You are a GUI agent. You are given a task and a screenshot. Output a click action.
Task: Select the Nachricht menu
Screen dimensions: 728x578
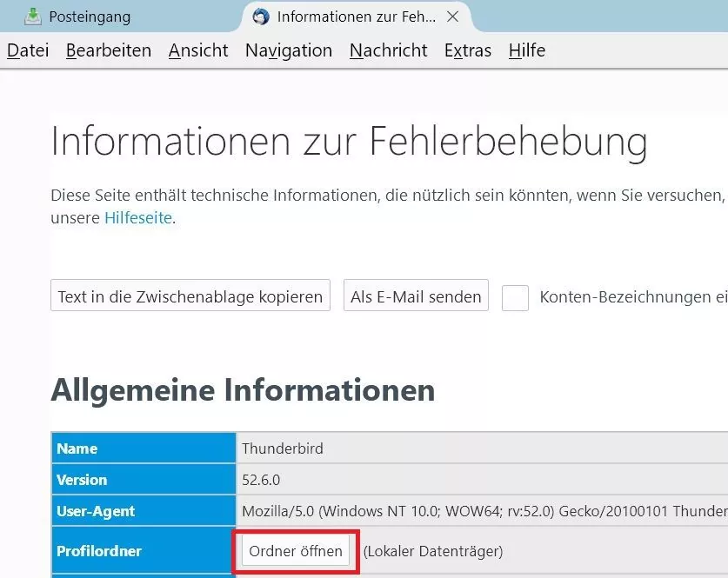click(x=388, y=50)
